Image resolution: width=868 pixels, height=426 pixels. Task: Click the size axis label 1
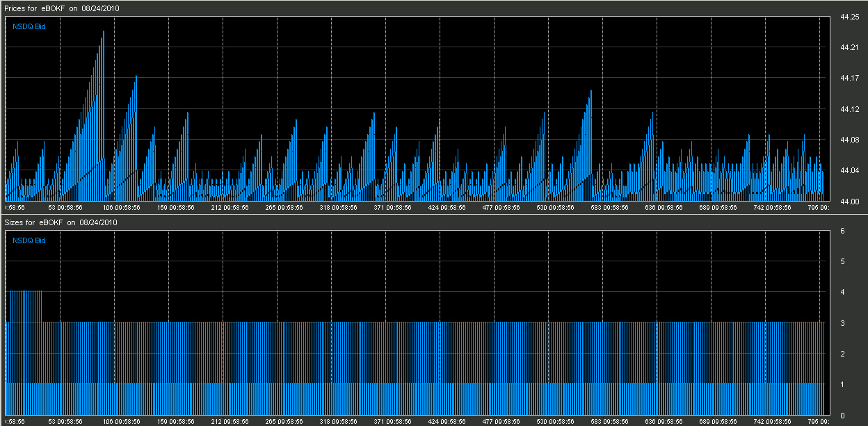coord(842,384)
